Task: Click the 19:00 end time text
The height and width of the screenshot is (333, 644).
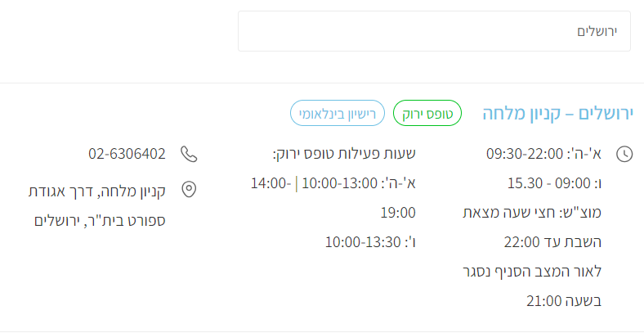Action: click(x=398, y=213)
